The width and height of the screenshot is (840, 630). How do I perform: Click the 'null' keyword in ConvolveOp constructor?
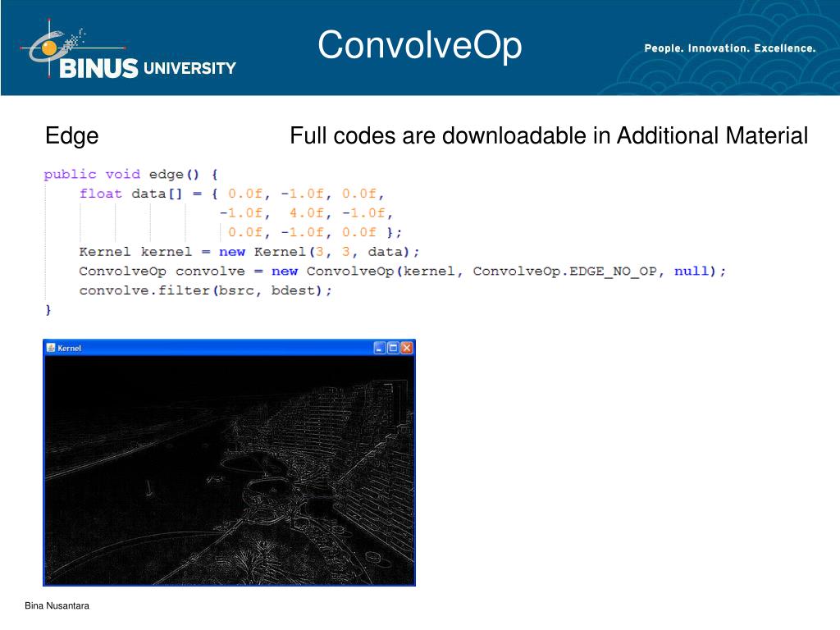(691, 271)
